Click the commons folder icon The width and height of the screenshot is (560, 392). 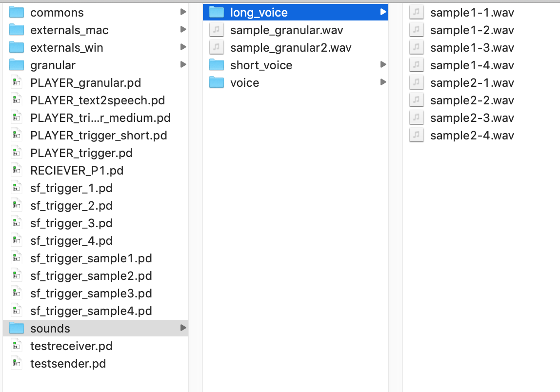[x=17, y=13]
